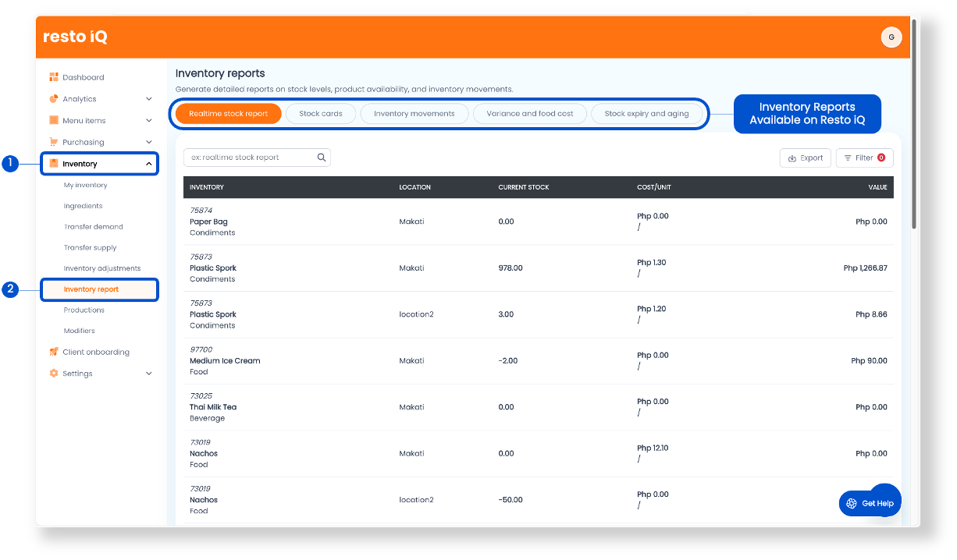957x560 pixels.
Task: Click the Php 12.10 cost cell
Action: point(653,448)
